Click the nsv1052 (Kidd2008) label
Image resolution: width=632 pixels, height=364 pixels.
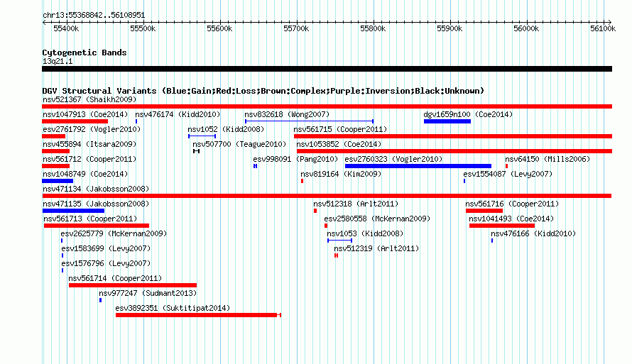tap(226, 129)
